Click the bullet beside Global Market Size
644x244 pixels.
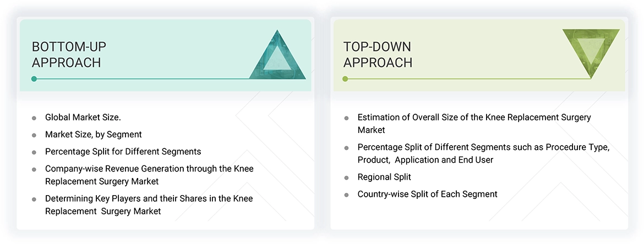pyautogui.click(x=34, y=118)
